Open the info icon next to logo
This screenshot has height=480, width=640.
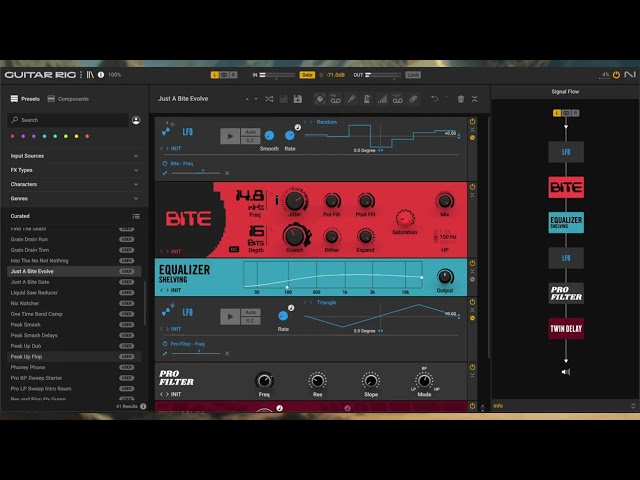click(x=101, y=75)
